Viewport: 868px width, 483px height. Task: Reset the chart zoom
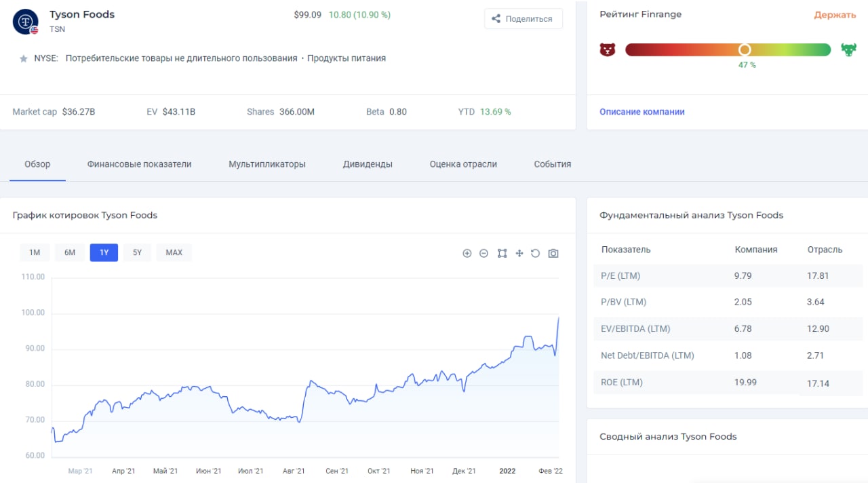[x=536, y=254]
